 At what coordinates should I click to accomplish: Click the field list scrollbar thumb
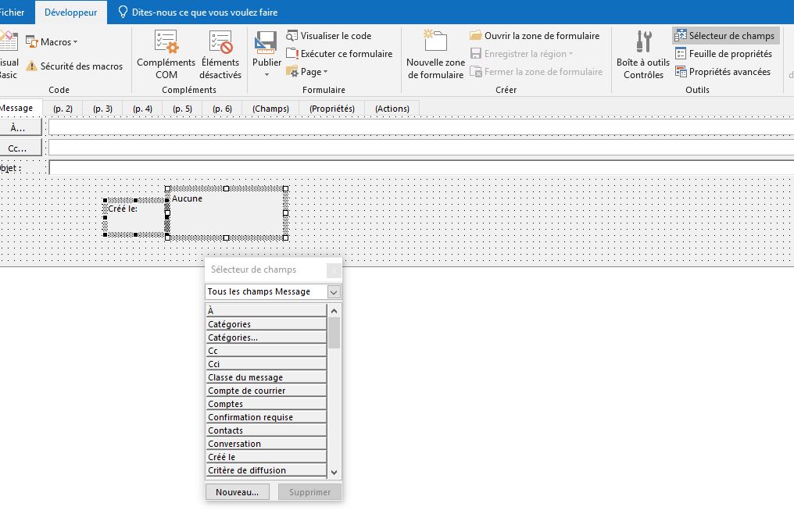pyautogui.click(x=334, y=333)
